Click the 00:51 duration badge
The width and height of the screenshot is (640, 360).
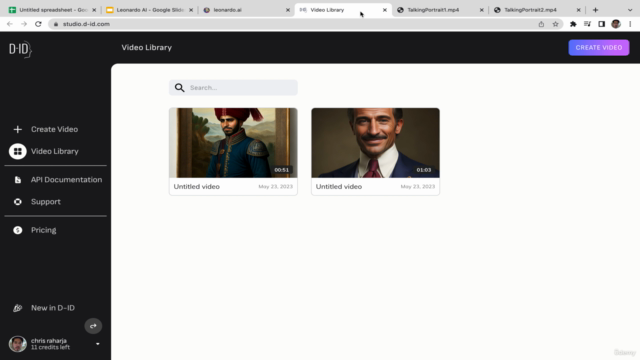click(x=282, y=170)
